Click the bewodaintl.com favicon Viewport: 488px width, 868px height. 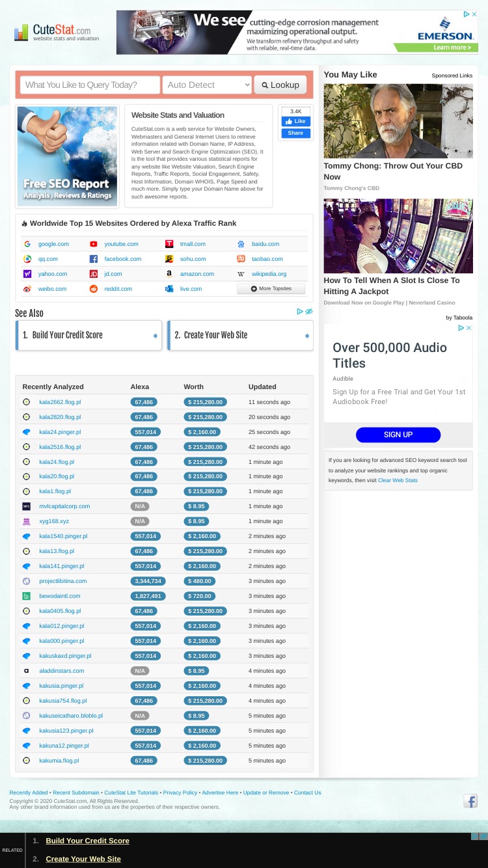pos(26,596)
